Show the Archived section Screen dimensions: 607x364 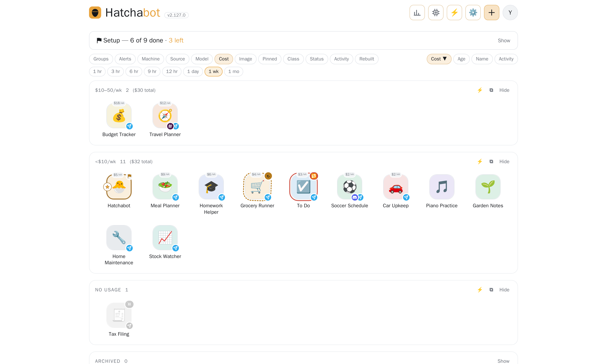503,361
